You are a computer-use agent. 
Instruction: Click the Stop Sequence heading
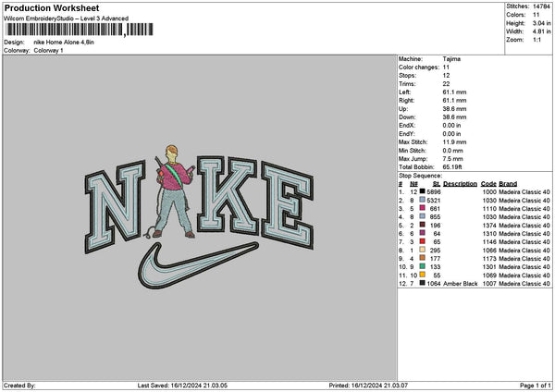coord(421,176)
